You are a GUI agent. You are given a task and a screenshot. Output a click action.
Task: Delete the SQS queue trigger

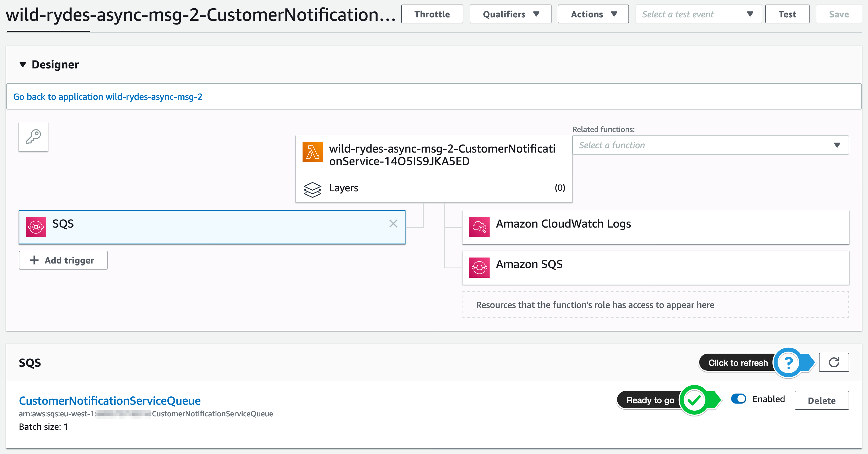pyautogui.click(x=822, y=400)
